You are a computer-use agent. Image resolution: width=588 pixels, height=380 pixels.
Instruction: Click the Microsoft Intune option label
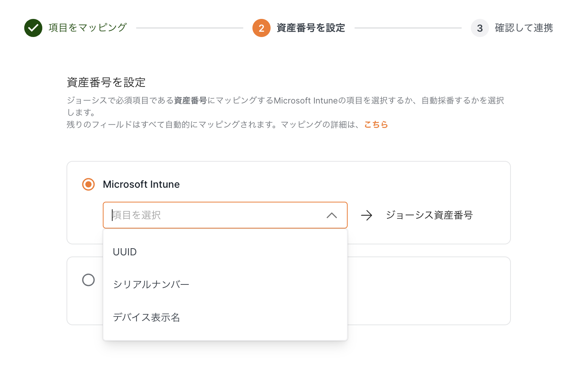[141, 184]
